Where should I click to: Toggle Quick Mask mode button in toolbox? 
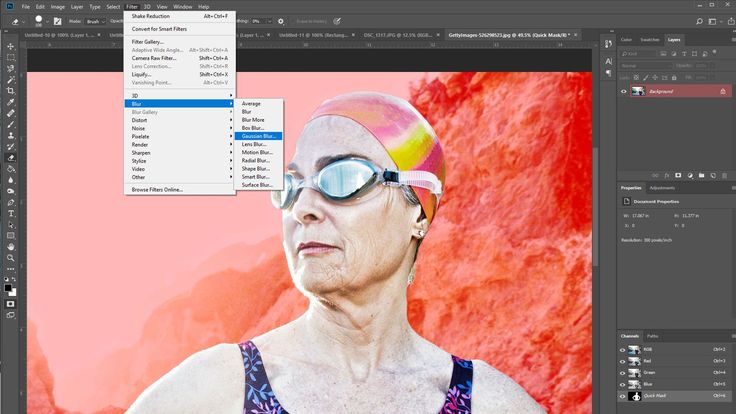pos(10,304)
